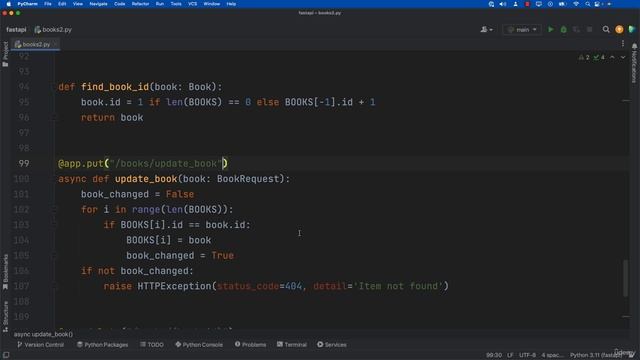Screen dimensions: 640x360
Task: Click the Search Everywhere magnifier icon
Action: [606, 29]
